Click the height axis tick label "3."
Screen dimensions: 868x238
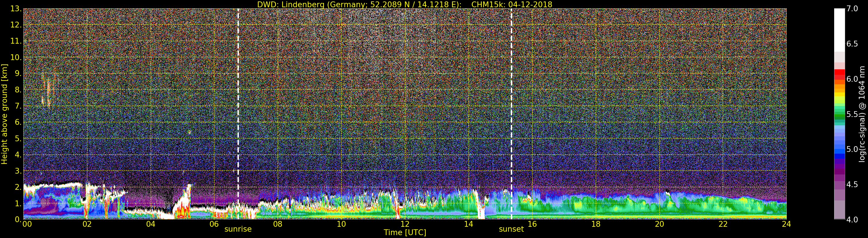[18, 171]
